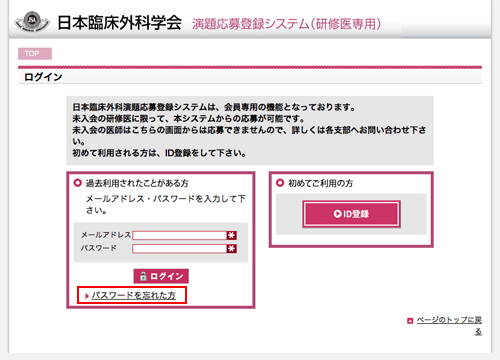Click the 日本臨床外科学会 title text
The image size is (500, 360).
point(120,23)
